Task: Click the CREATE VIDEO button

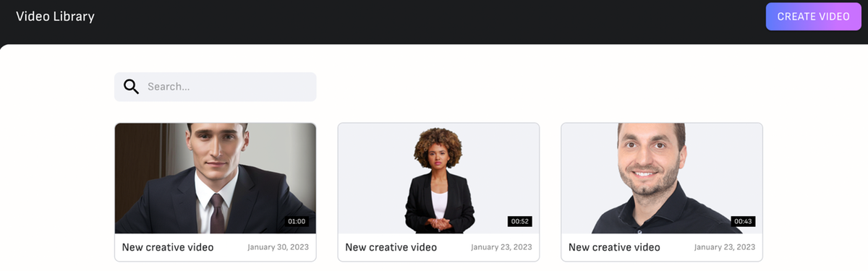Action: click(x=813, y=16)
